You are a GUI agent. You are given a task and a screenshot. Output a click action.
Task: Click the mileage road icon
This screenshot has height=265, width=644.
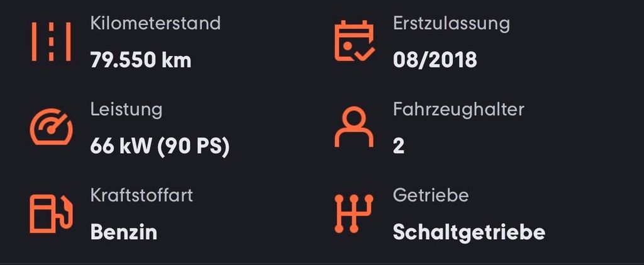click(51, 42)
